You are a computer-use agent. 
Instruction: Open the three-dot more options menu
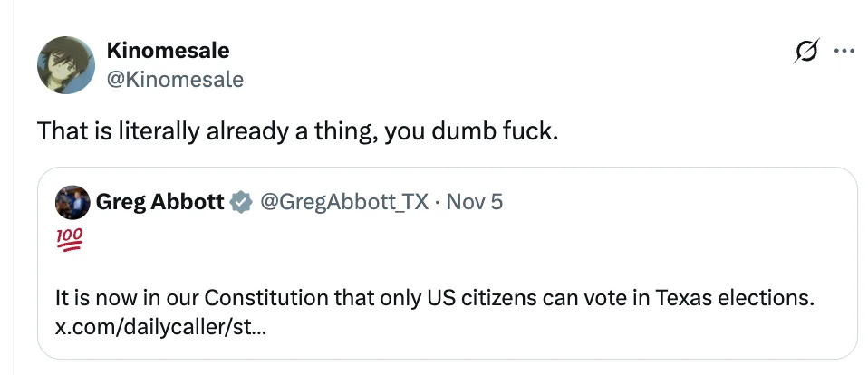pyautogui.click(x=844, y=53)
